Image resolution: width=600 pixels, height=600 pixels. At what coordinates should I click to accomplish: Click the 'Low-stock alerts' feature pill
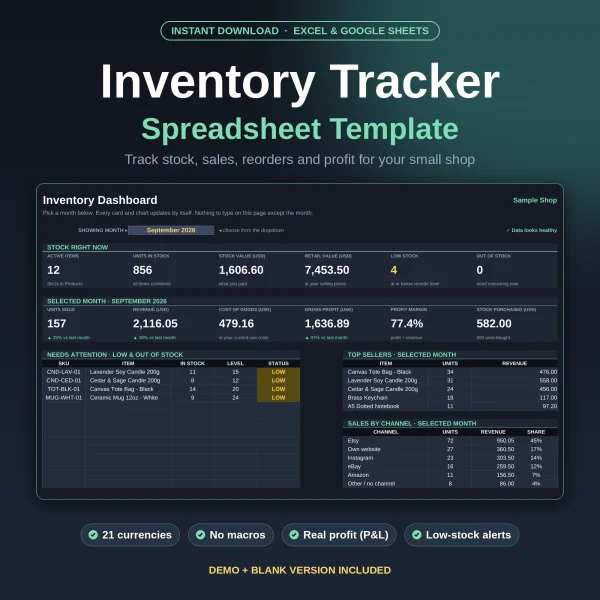click(x=461, y=535)
